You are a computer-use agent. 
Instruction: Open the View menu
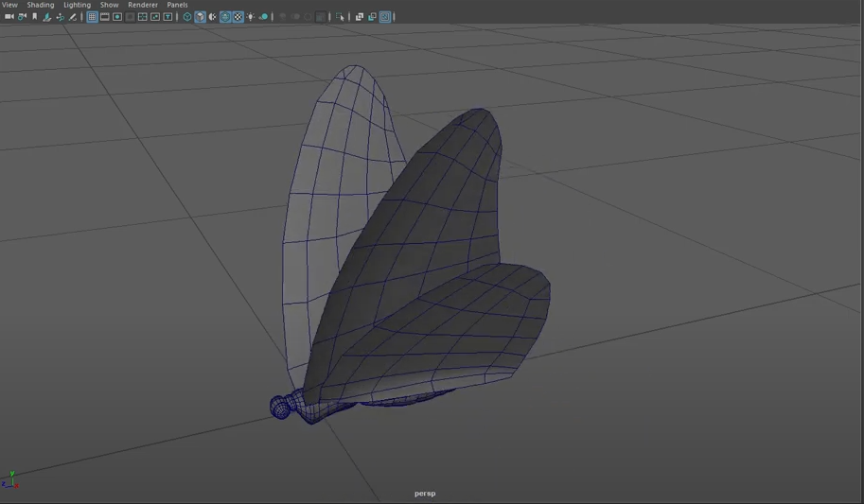pyautogui.click(x=9, y=5)
